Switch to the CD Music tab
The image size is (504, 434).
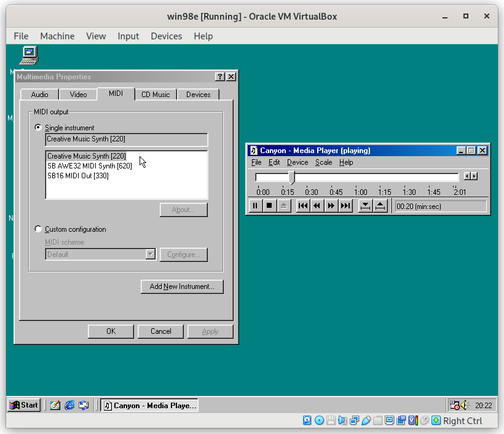click(156, 95)
